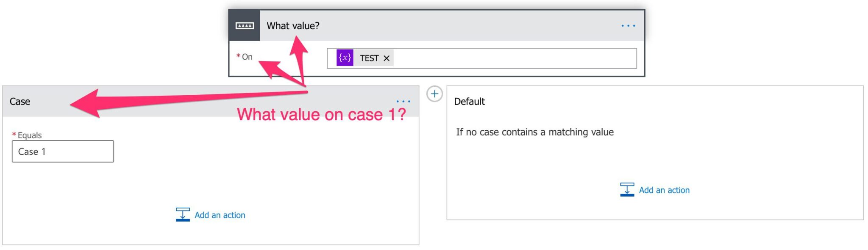Click the add-action icon in the Case branch

[x=183, y=214]
